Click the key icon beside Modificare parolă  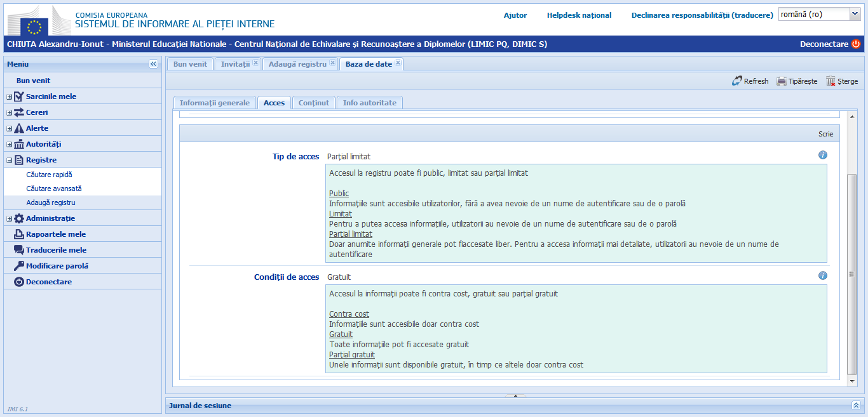point(20,265)
